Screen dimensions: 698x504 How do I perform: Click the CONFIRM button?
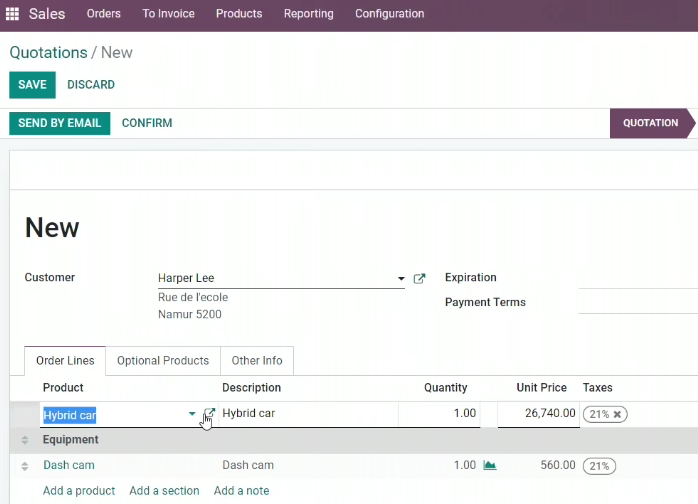pyautogui.click(x=147, y=123)
